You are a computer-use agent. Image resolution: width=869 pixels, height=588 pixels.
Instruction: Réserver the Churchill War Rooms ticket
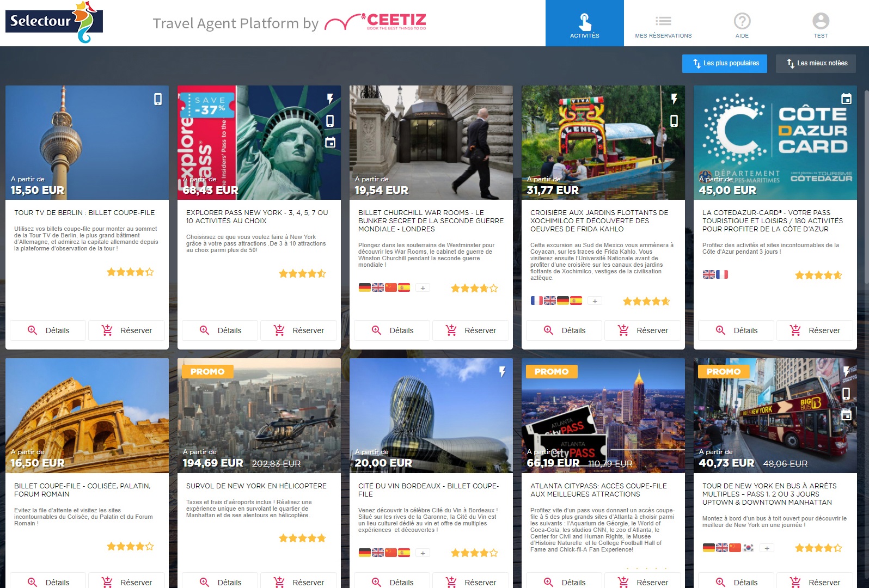pyautogui.click(x=470, y=330)
